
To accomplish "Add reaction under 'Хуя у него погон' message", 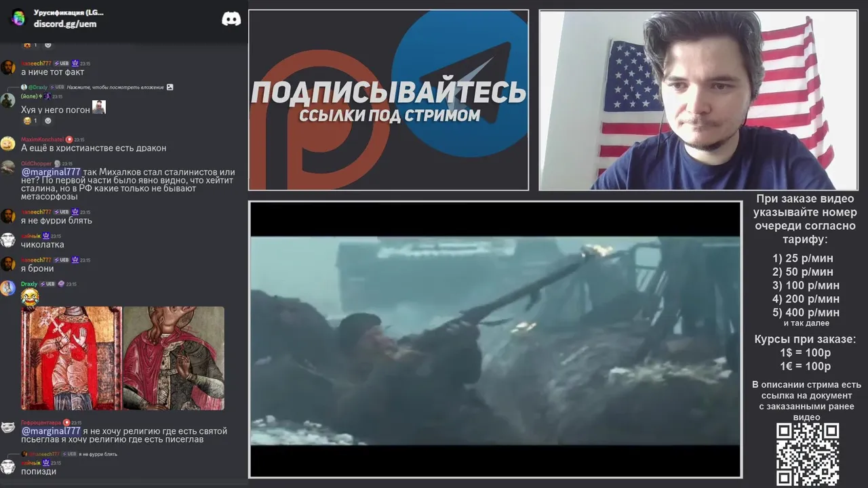I will click(47, 121).
